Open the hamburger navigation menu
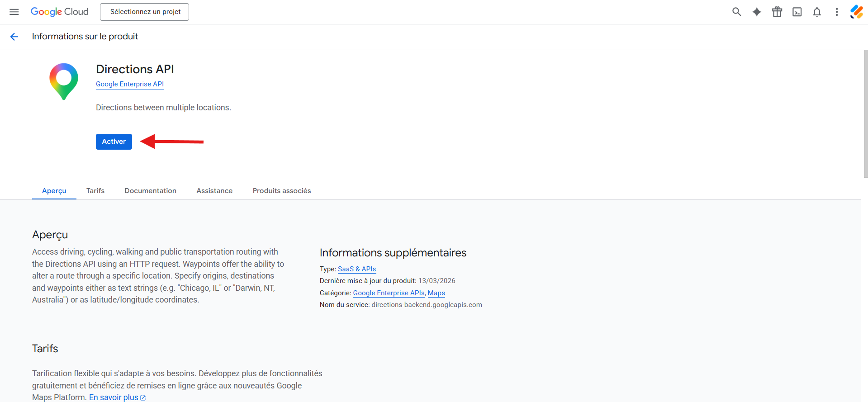 point(14,12)
